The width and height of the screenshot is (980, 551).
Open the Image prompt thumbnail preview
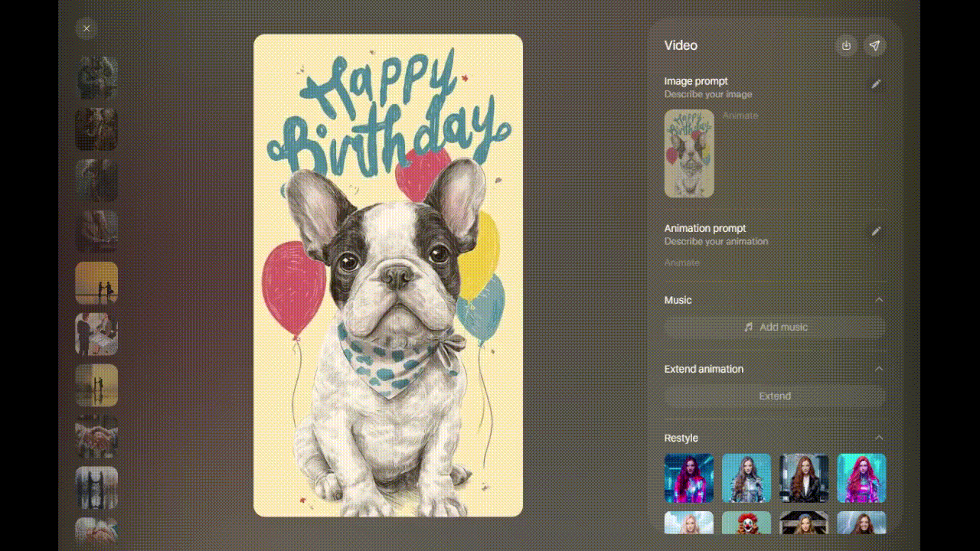click(689, 153)
